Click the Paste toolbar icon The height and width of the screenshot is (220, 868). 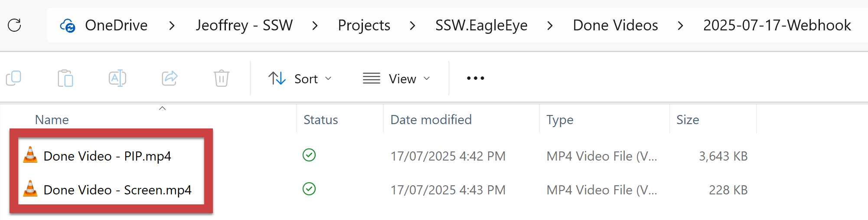[65, 79]
